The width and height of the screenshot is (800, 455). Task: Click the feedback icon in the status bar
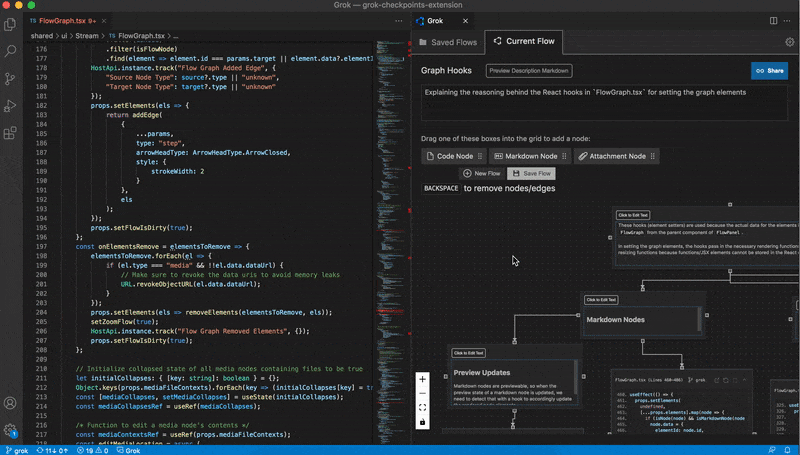point(772,450)
